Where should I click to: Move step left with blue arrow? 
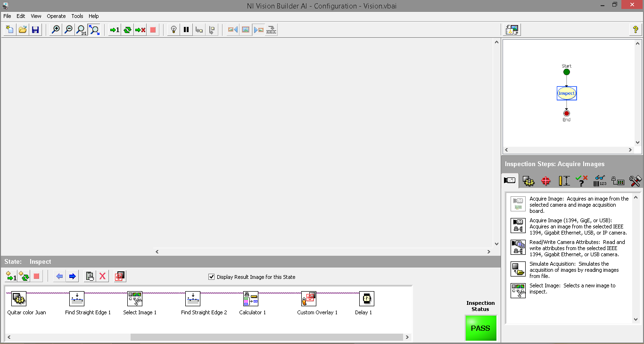[59, 276]
